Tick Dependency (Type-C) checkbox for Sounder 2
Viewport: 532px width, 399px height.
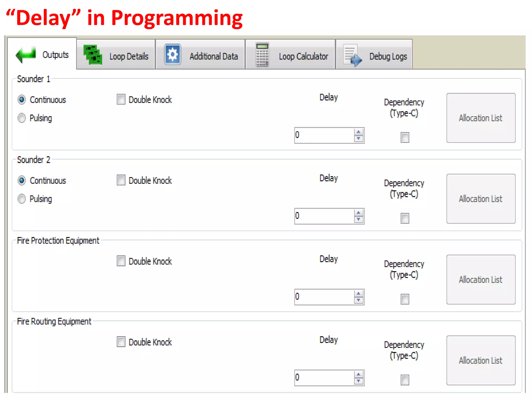tap(405, 218)
